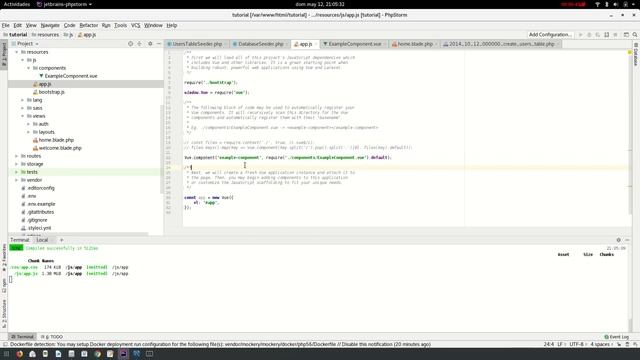This screenshot has height=360, width=640.
Task: Click the Actividades button in top bar
Action: (x=17, y=4)
